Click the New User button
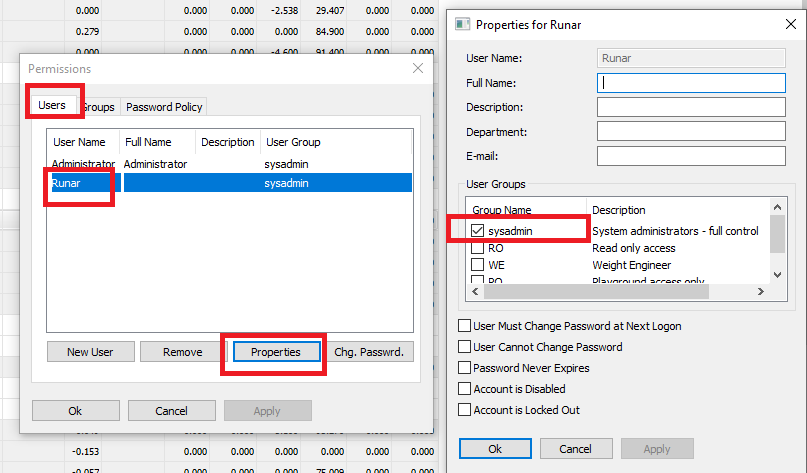The height and width of the screenshot is (473, 807). pyautogui.click(x=90, y=352)
